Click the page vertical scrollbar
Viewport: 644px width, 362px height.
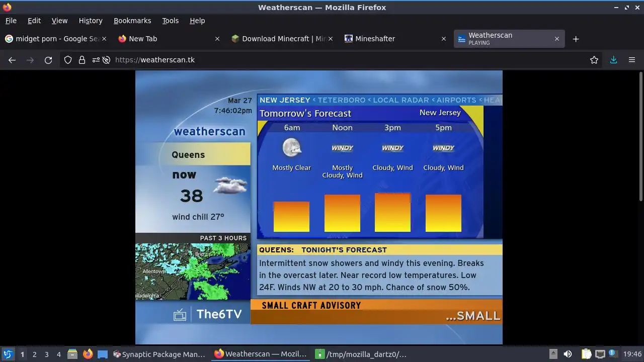pos(641,136)
